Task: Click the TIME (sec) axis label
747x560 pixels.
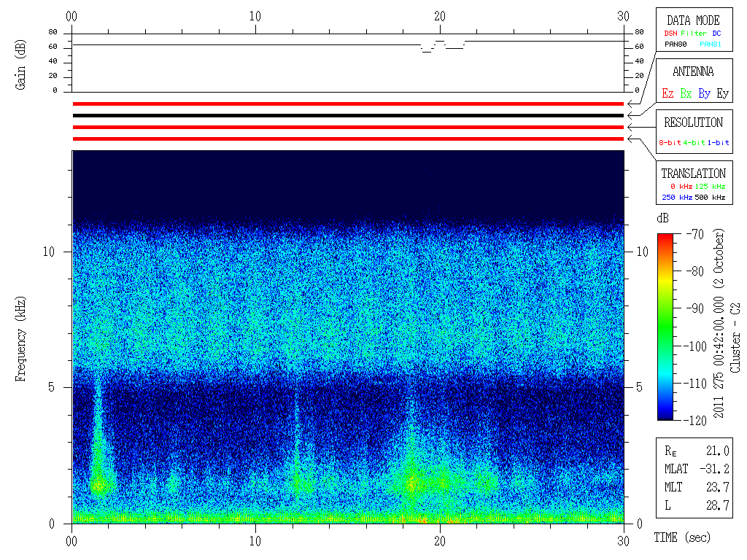Action: [x=681, y=537]
